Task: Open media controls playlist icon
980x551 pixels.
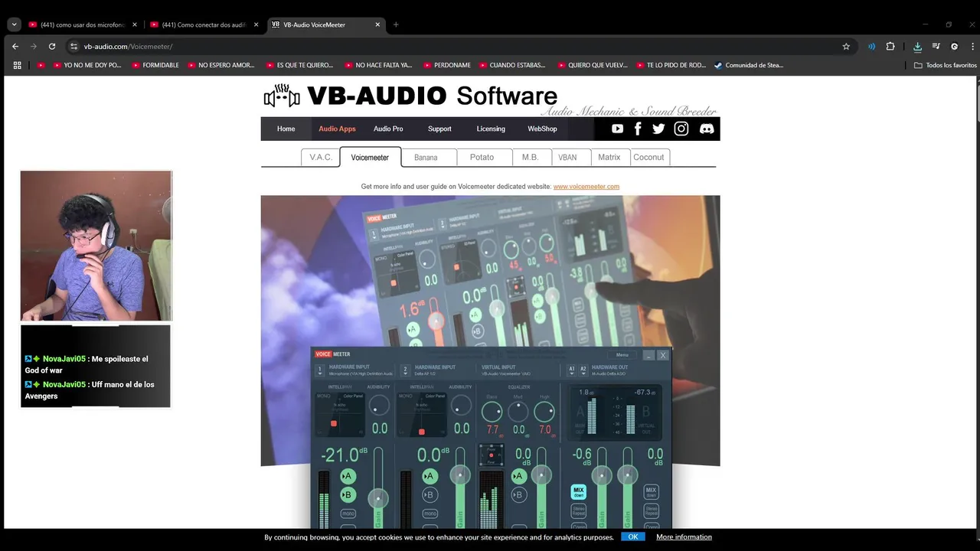Action: coord(936,46)
